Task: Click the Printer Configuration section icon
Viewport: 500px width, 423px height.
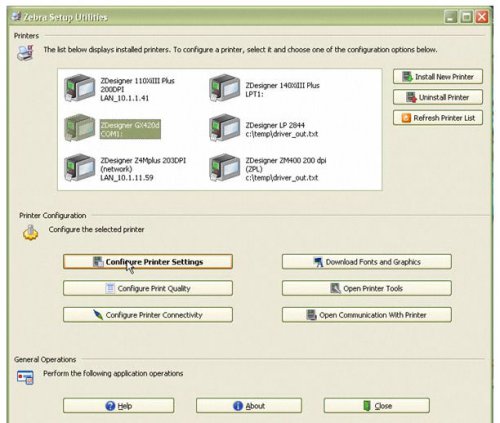Action: coord(30,232)
